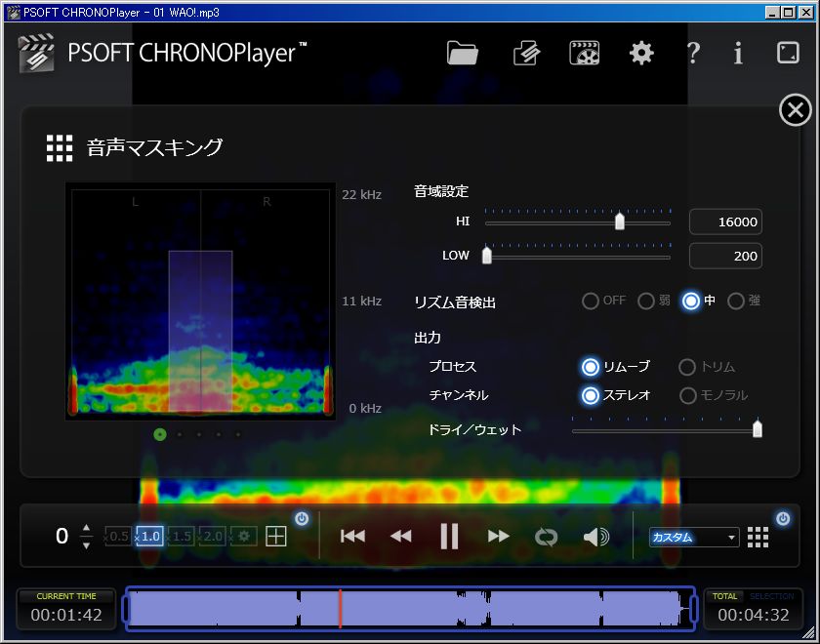This screenshot has height=644, width=820.
Task: Open help with the question mark icon
Action: [693, 54]
